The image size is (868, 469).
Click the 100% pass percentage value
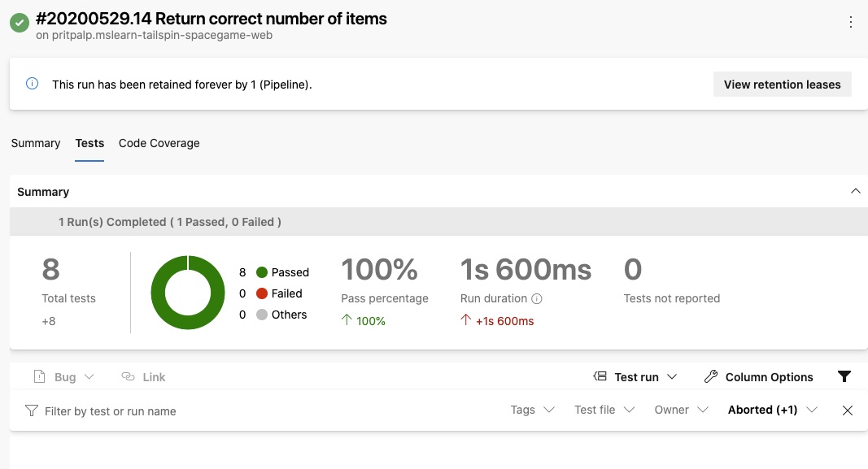tap(379, 269)
